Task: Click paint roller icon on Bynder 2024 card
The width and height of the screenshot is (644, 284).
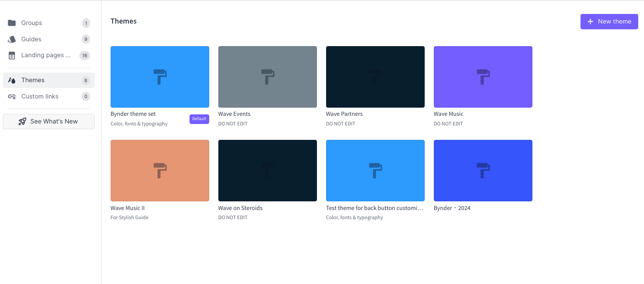Action: (x=483, y=171)
